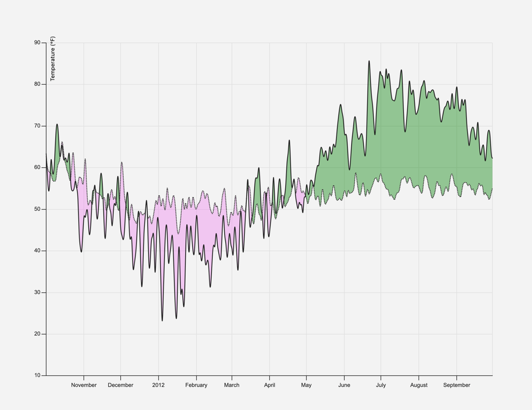532x410 pixels.
Task: Select the 10 y-axis tick label
Action: point(37,376)
